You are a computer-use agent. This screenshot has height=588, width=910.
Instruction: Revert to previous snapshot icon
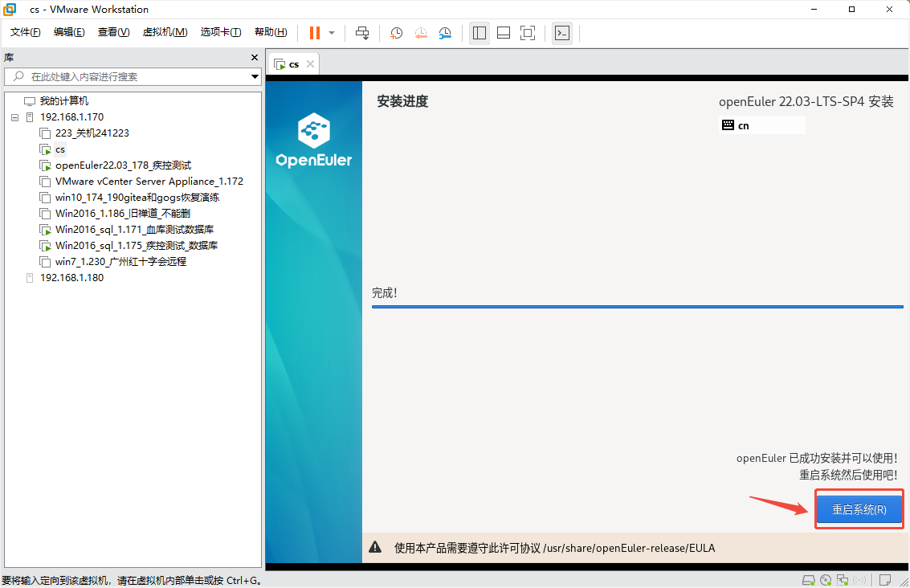[421, 33]
